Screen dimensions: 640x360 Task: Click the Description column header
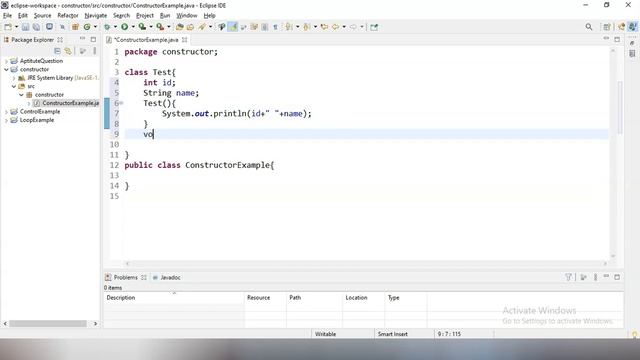(x=121, y=298)
